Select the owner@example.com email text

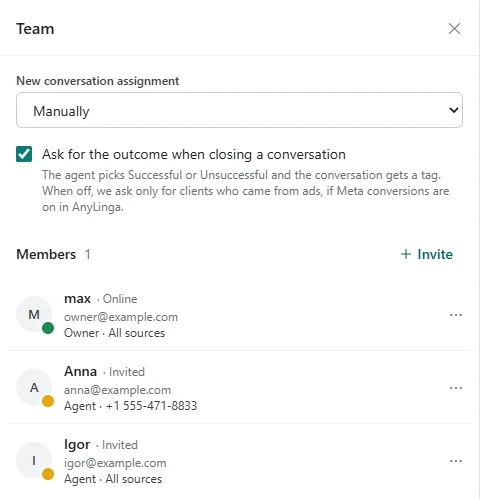[x=121, y=317]
